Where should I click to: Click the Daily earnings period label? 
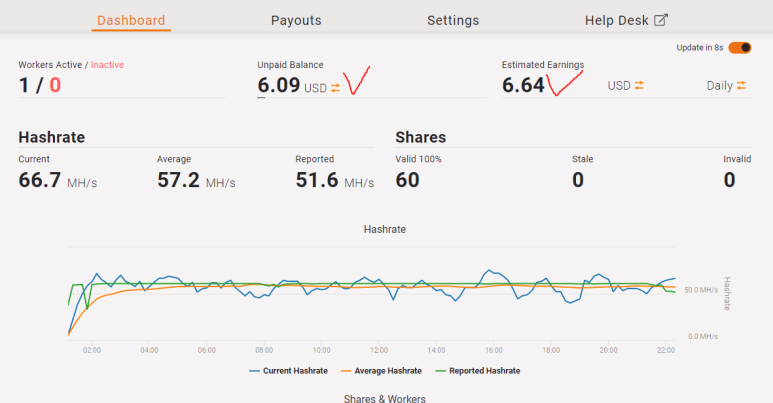click(x=720, y=86)
